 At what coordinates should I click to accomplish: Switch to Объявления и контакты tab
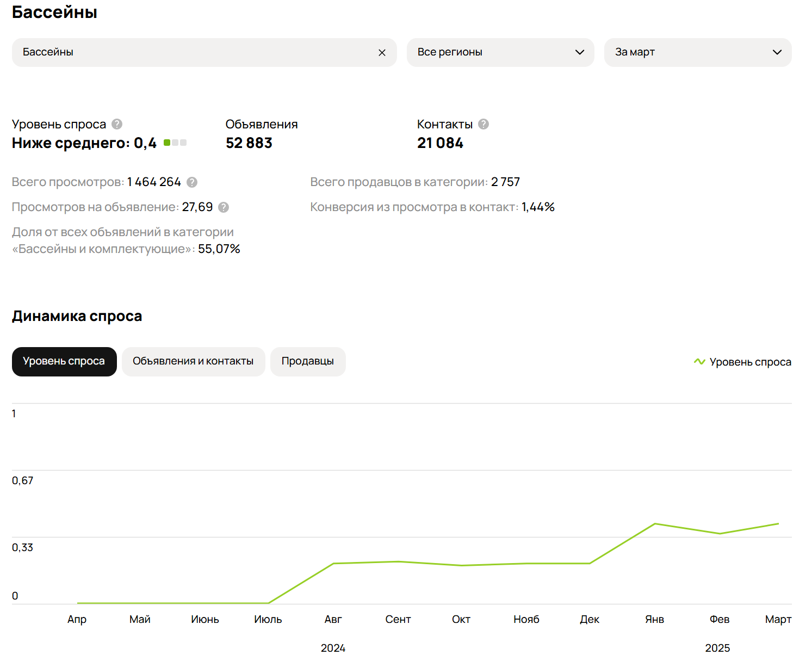tap(193, 361)
